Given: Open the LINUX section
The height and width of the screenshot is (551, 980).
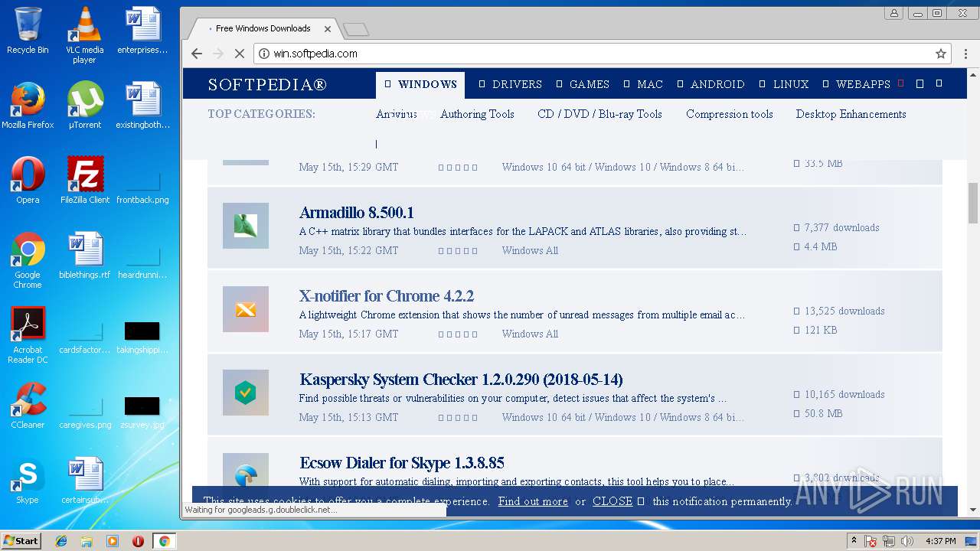Looking at the screenshot, I should [784, 84].
